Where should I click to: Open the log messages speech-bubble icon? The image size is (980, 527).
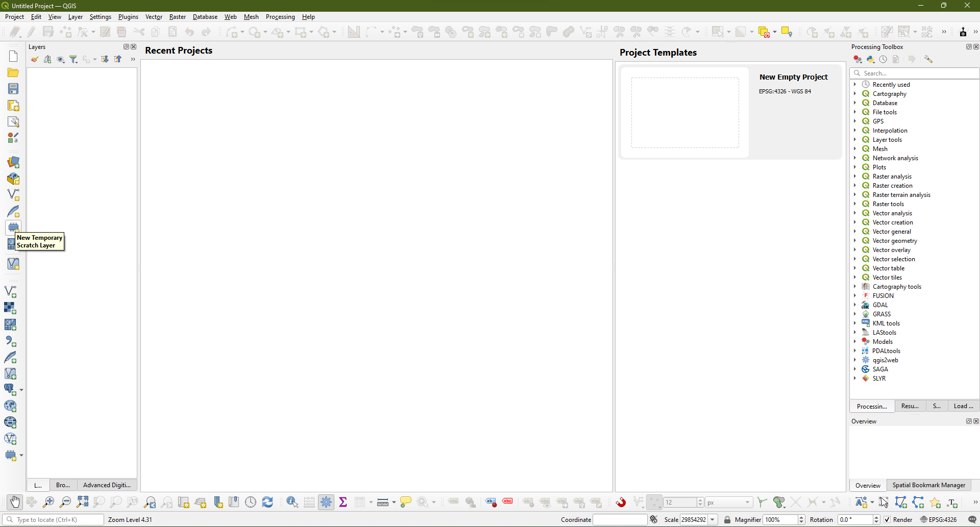972,519
